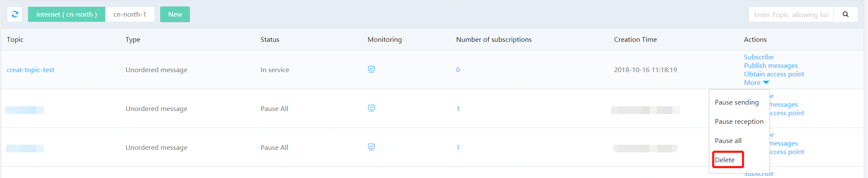Open monitoring icon in second topic row
The height and width of the screenshot is (178, 868).
(371, 108)
